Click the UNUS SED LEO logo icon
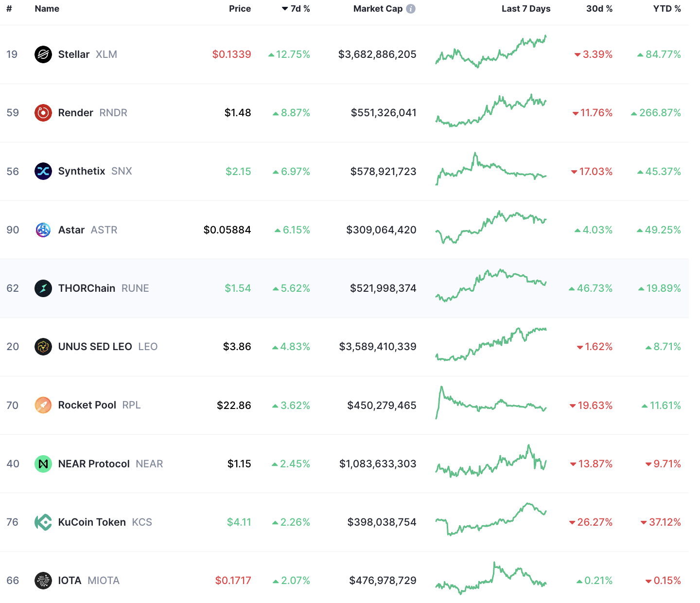Image resolution: width=700 pixels, height=603 pixels. [43, 347]
